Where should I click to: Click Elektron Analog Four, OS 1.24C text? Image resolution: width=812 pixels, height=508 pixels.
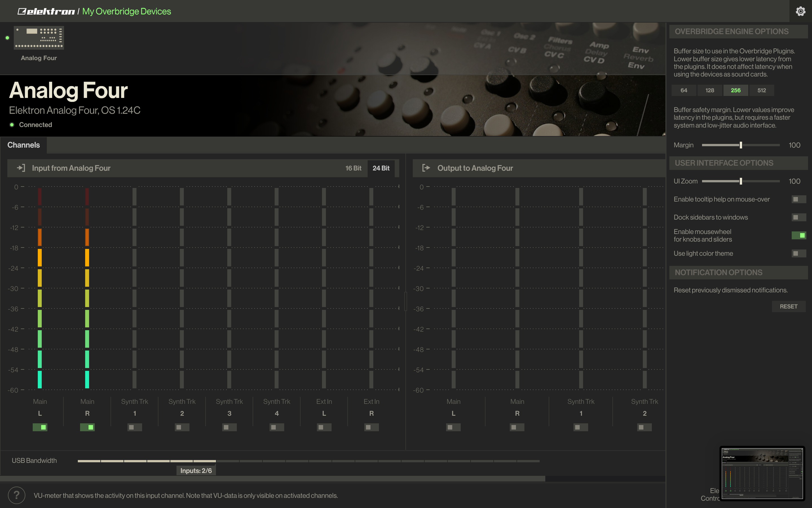pos(74,110)
